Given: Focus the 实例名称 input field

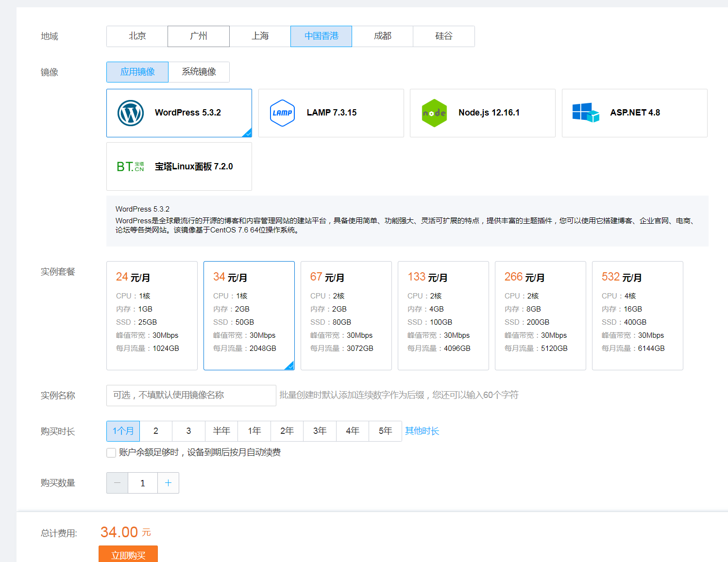Looking at the screenshot, I should point(191,396).
